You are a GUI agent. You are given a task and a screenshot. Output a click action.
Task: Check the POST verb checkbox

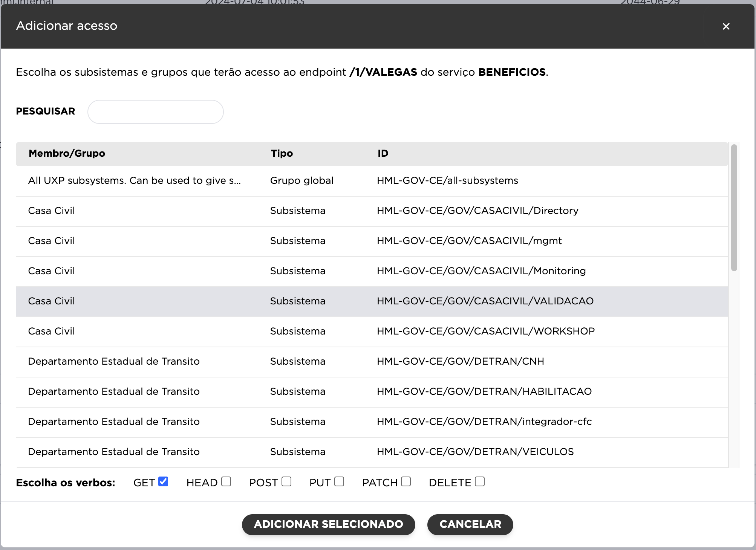click(286, 481)
